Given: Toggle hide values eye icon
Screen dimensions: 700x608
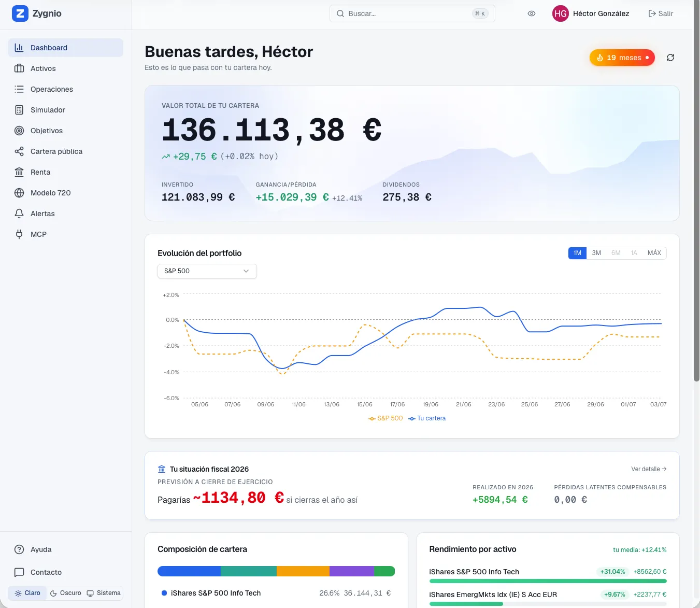Looking at the screenshot, I should click(x=532, y=13).
